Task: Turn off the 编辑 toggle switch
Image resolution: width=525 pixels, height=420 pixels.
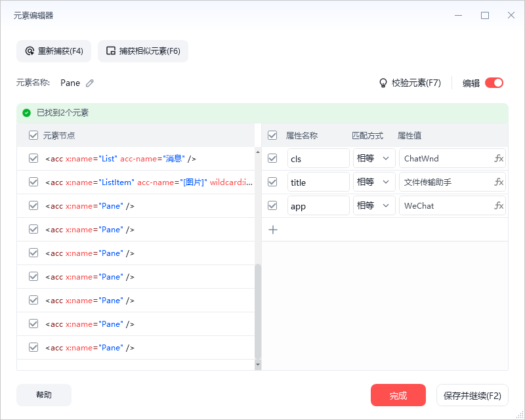Action: 494,83
